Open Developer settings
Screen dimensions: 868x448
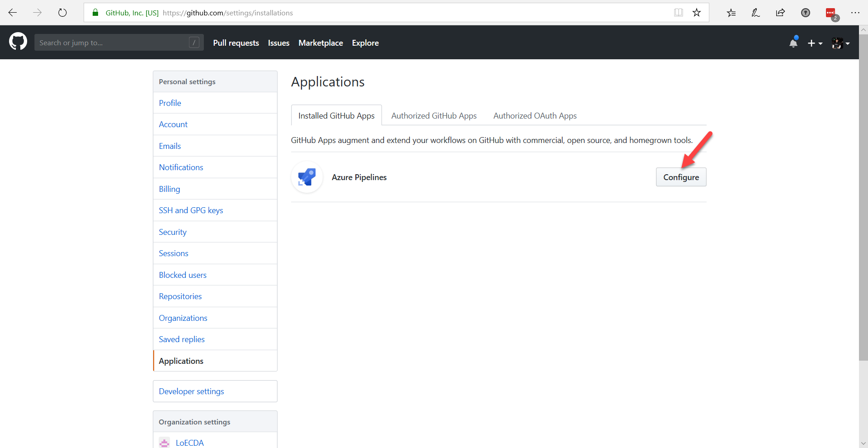215,391
